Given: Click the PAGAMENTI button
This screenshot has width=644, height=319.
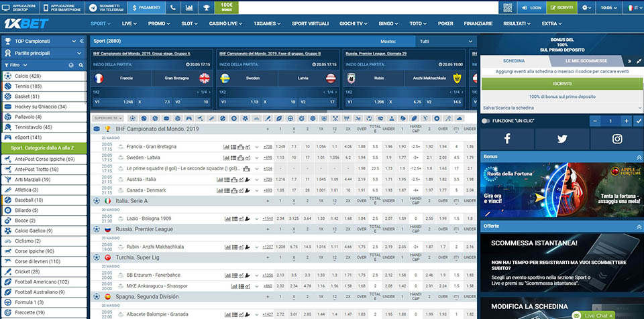Looking at the screenshot, I should pyautogui.click(x=146, y=7).
